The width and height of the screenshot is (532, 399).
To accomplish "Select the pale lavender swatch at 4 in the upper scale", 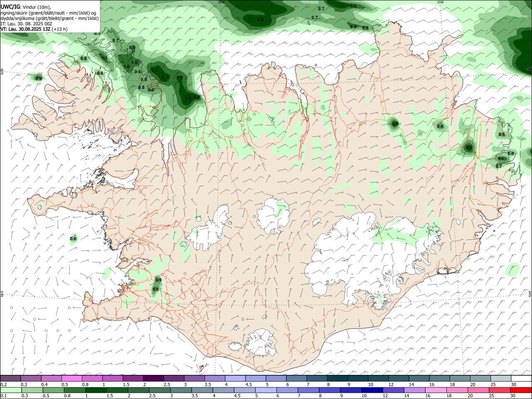I will (x=235, y=379).
